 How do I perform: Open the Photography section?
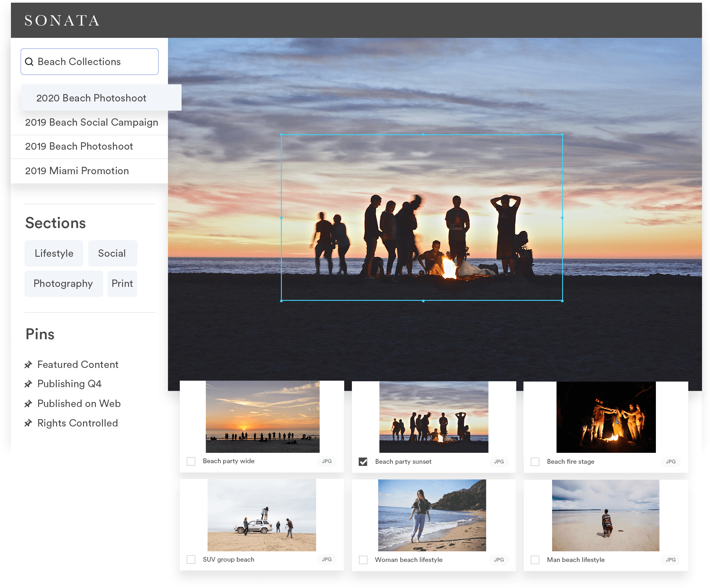point(63,283)
